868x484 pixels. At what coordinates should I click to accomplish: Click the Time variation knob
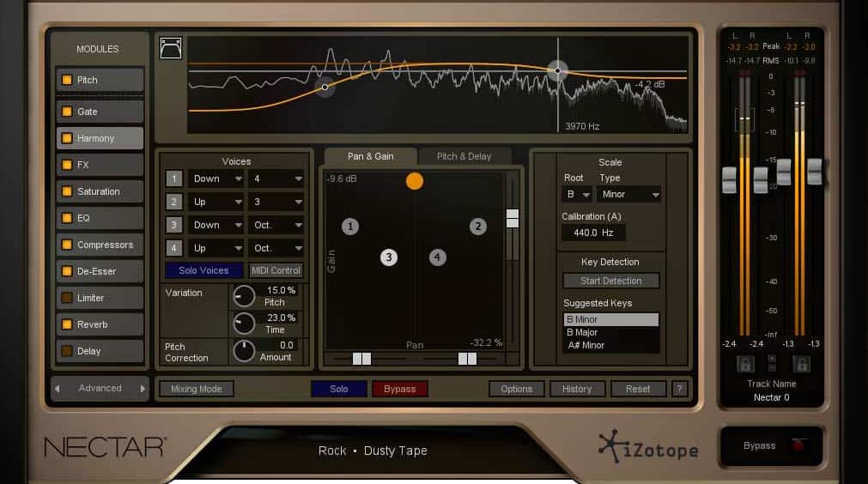(244, 324)
